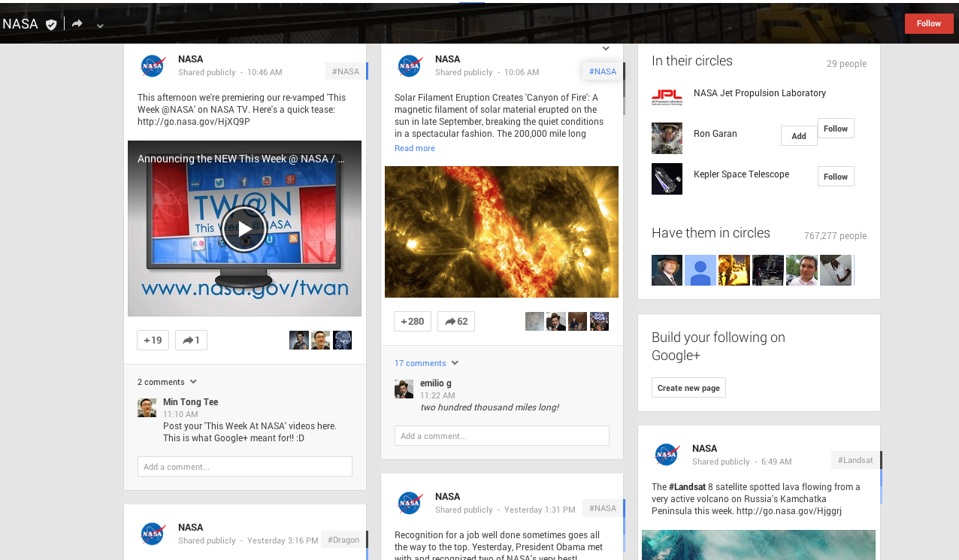
Task: Click 767,277 people follower count
Action: (835, 236)
